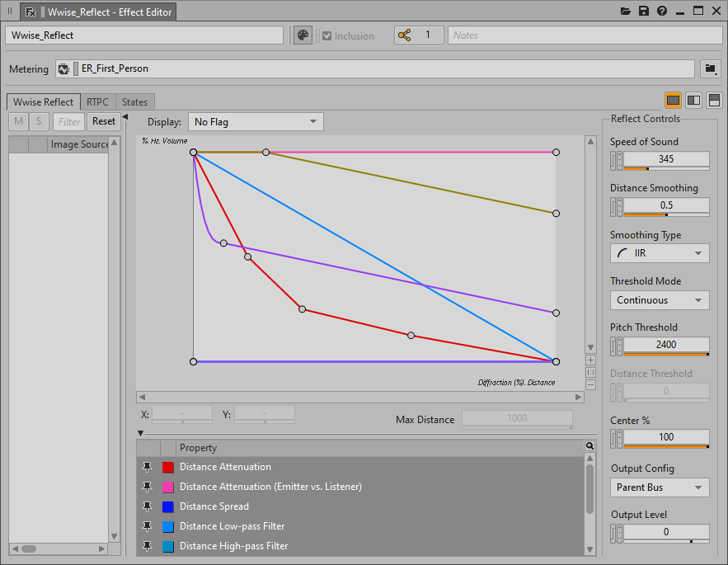This screenshot has width=728, height=565.
Task: Click the pin icon for Distance Spread
Action: click(x=148, y=506)
